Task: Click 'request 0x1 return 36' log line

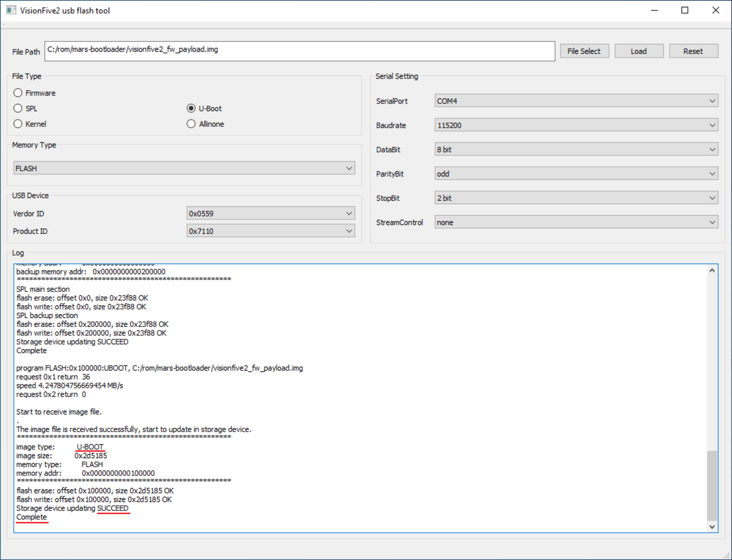Action: (x=53, y=377)
